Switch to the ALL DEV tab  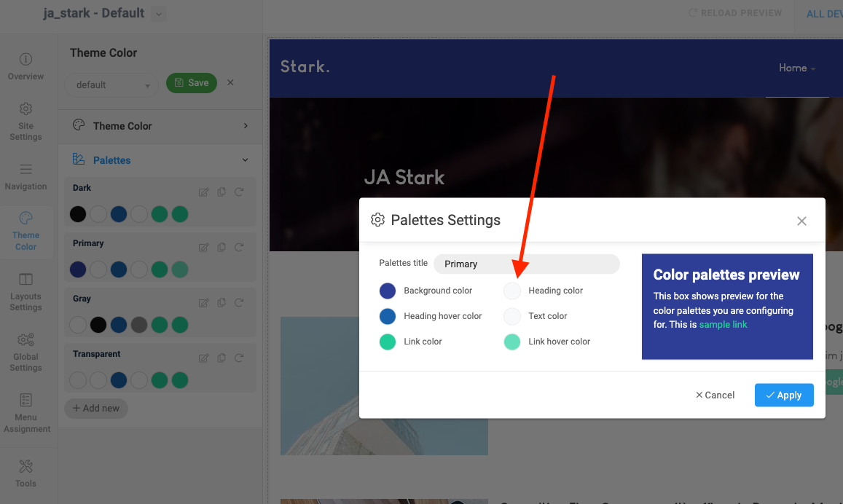click(823, 14)
